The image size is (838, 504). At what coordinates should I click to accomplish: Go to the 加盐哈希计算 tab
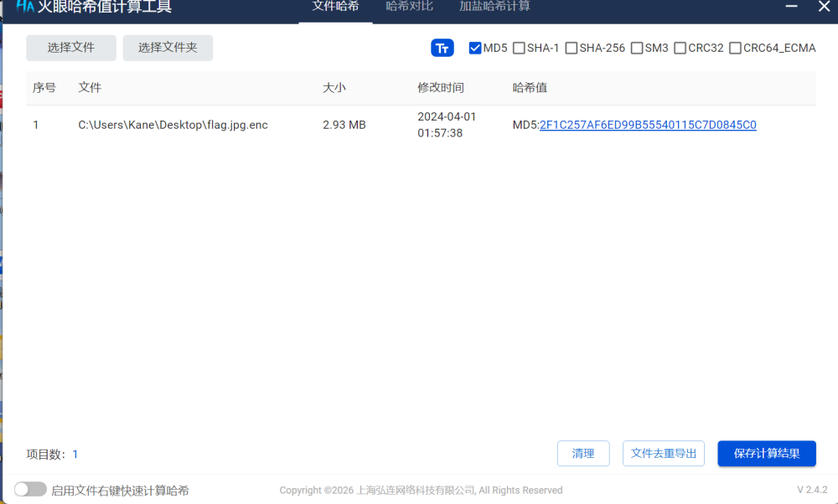coord(494,7)
